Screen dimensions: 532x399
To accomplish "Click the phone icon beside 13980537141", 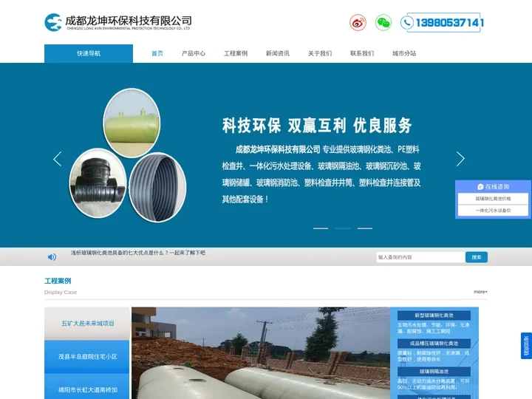I will pos(407,23).
